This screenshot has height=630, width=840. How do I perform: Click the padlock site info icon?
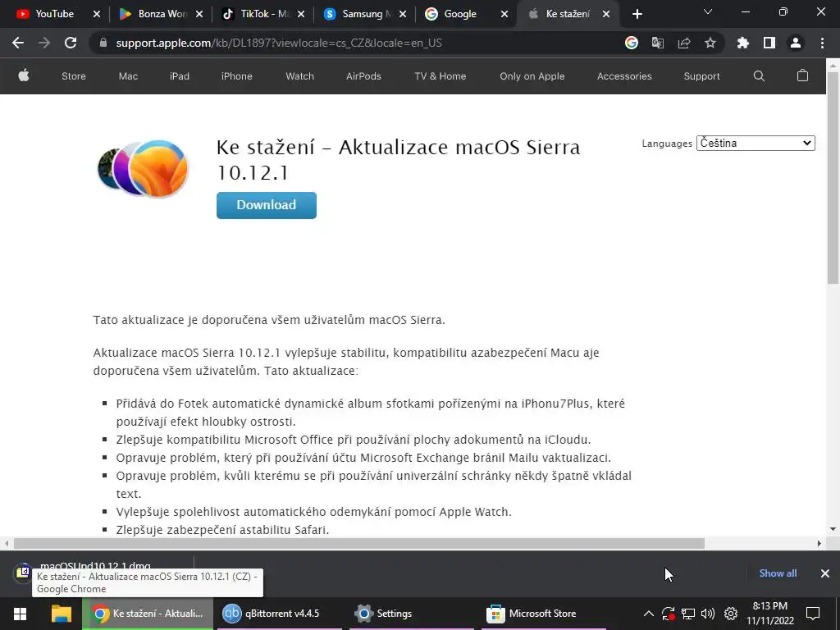103,43
